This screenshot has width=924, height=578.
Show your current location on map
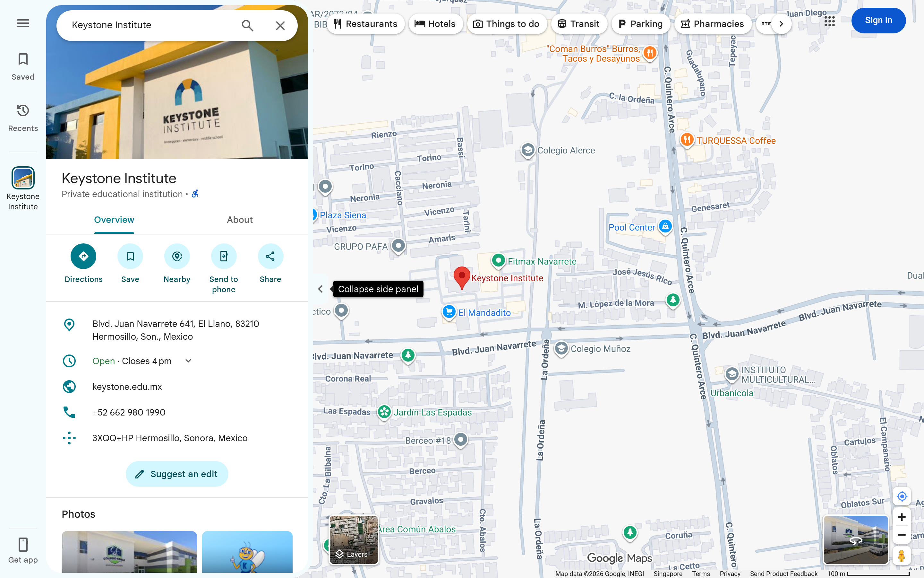(902, 496)
